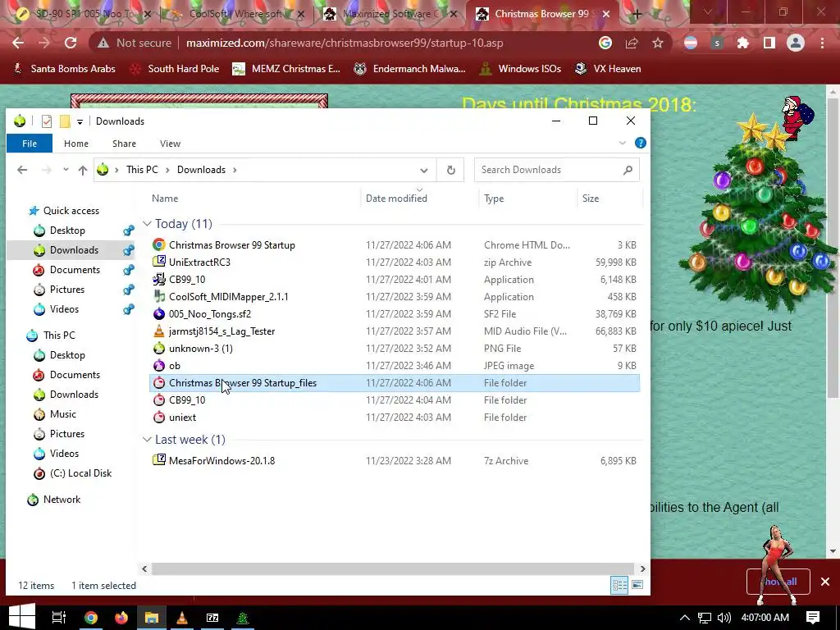Screen dimensions: 840x630
Task: Open Santa Bombs Arabs bookmark
Action: pos(64,69)
